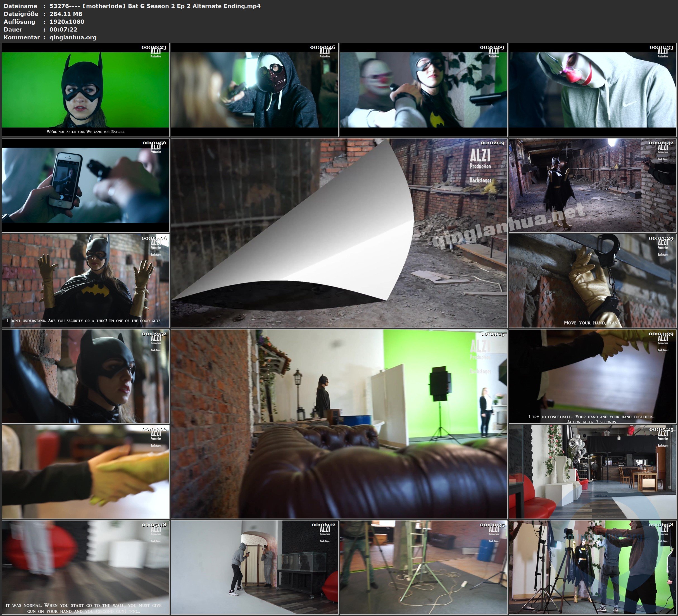Click subtitle starting 'I don't understand. Are you security'
The image size is (678, 616).
[84, 321]
